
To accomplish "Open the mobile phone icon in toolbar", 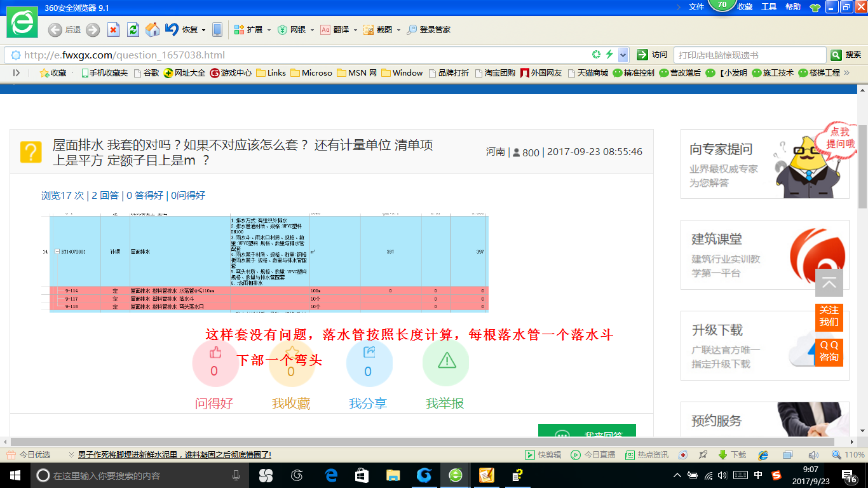I will [x=217, y=30].
